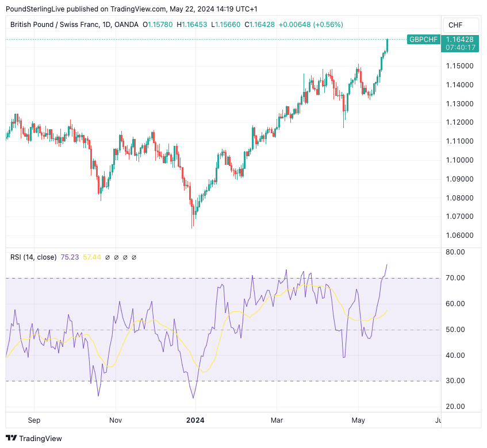Click the candle countdown timer 07:40:17
487x448 pixels.
(459, 47)
